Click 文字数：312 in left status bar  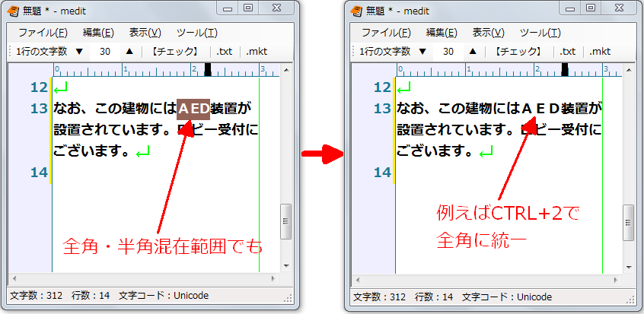(36, 296)
